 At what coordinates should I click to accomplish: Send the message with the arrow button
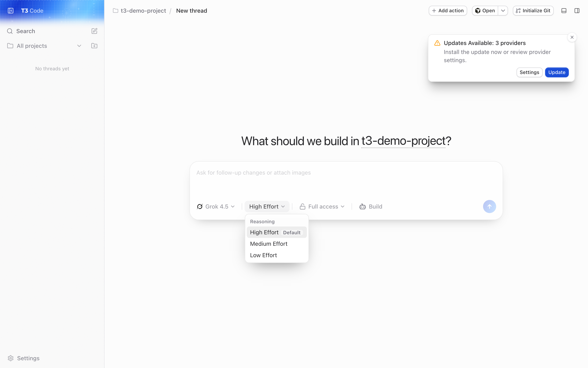489,207
